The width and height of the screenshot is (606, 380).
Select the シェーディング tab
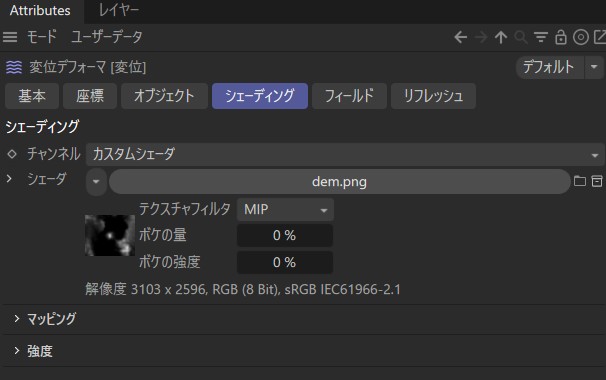(260, 96)
